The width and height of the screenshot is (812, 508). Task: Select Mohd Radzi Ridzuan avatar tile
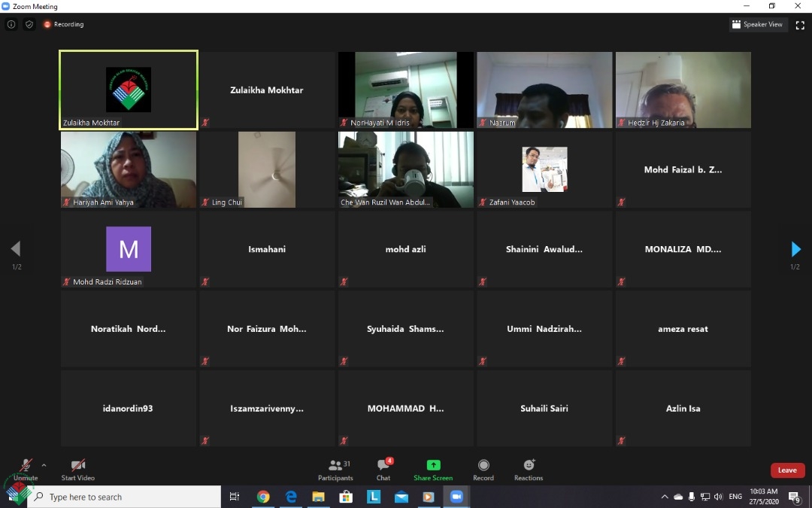[129, 249]
